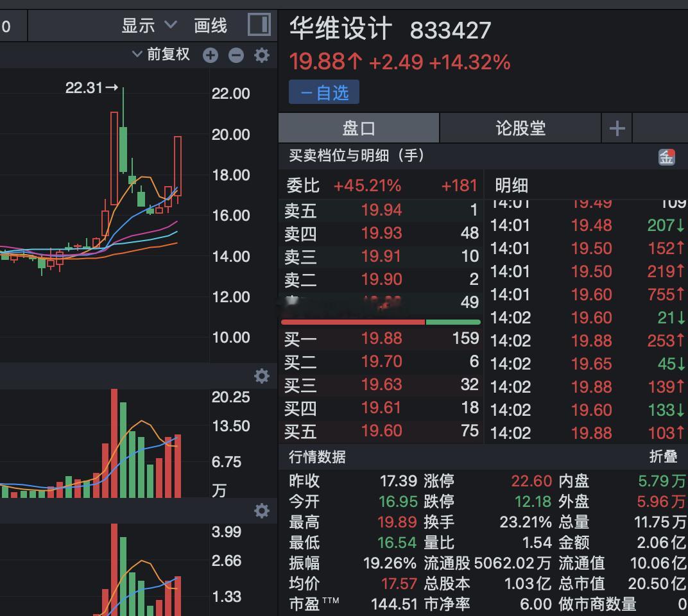
Task: Select the 买二 19.70 order row
Action: [381, 361]
